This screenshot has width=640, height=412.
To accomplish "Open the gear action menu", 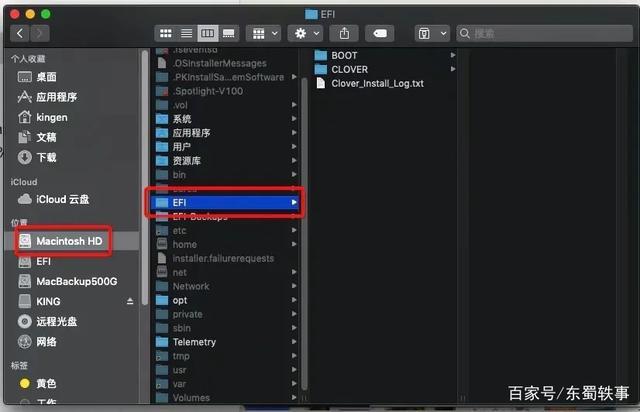I will [305, 33].
